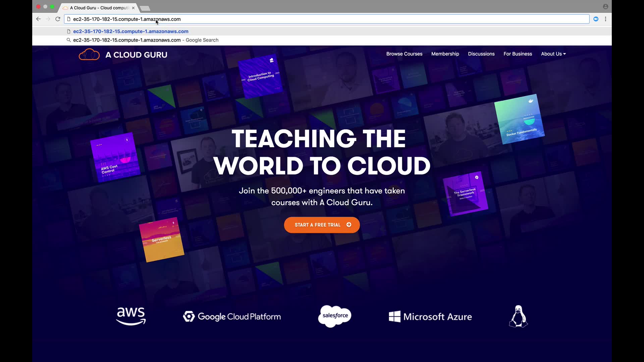Click the Chrome profile avatar icon
The height and width of the screenshot is (362, 644).
click(x=605, y=7)
